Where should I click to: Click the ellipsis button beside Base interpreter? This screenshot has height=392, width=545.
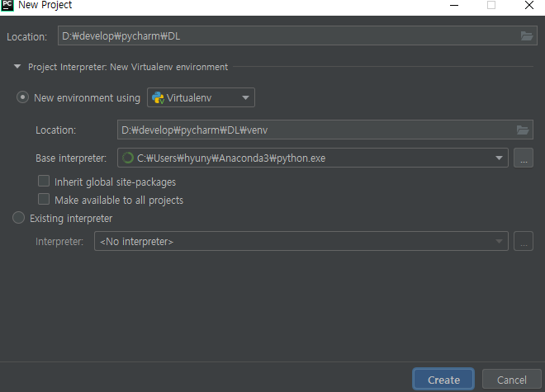tap(524, 158)
